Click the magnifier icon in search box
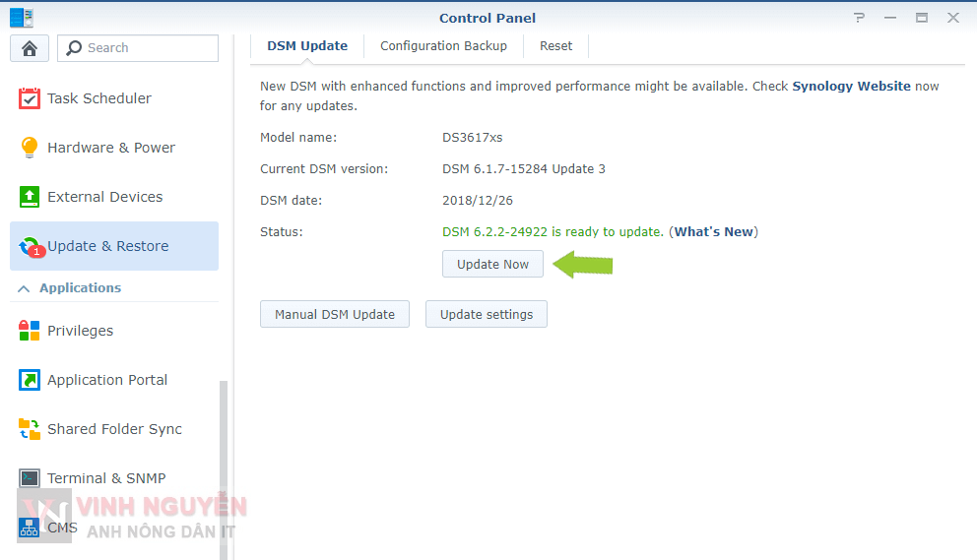Viewport: 977px width, 560px height. coord(74,48)
